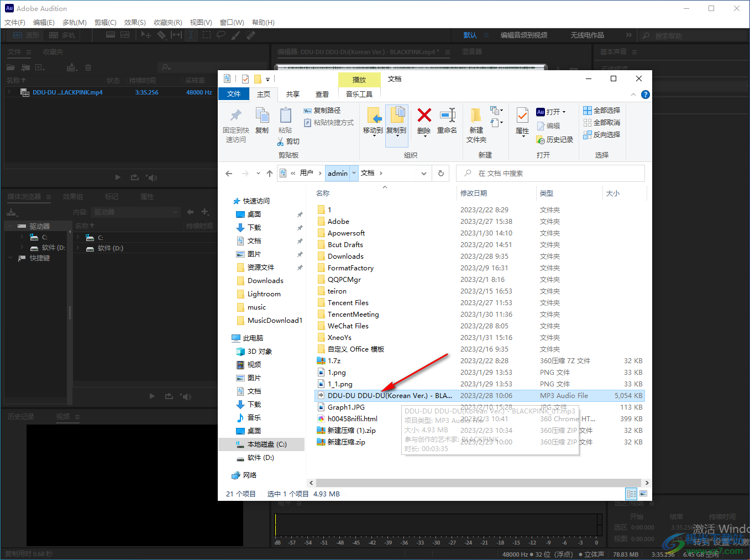Screen dimensions: 750x560
Task: Click the Pin to Quick access icon
Action: click(236, 116)
